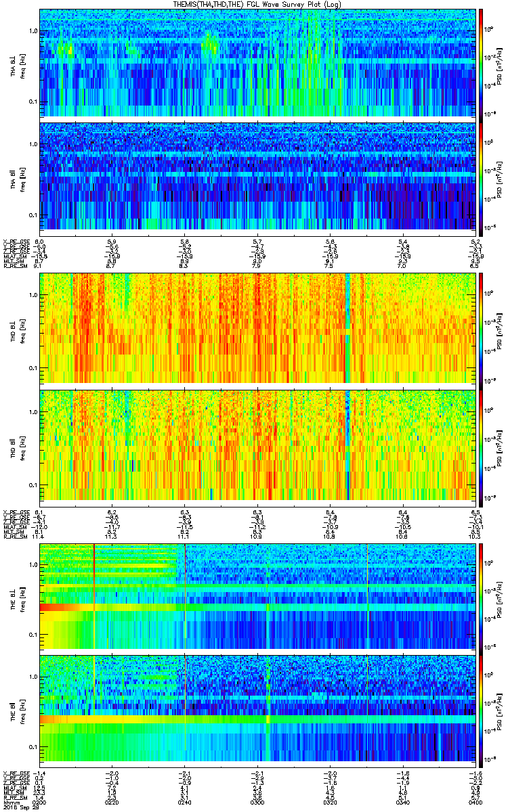Viewport: 508px width, 812px height.
Task: Click the vertical orange stripe near 0330 in the THE B-perpendicular panel
Action: pyautogui.click(x=367, y=595)
